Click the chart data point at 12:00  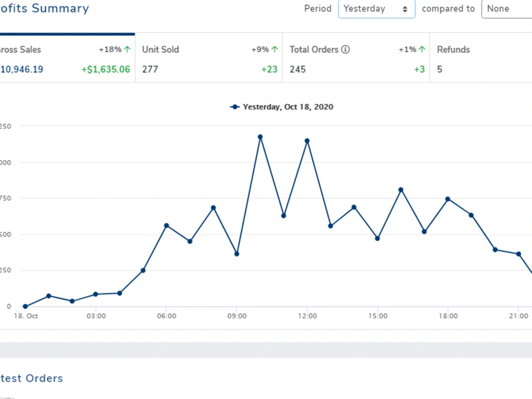click(307, 141)
